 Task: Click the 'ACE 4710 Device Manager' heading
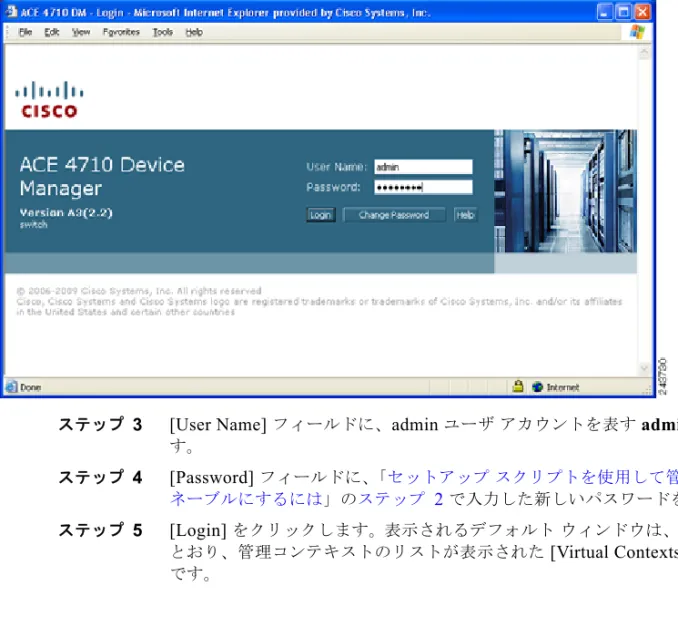point(102,176)
